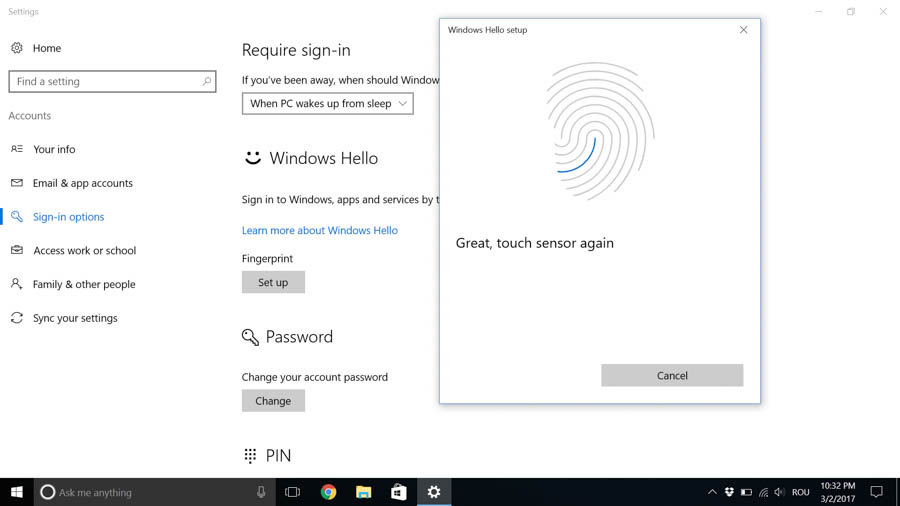The height and width of the screenshot is (506, 900).
Task: Click the Access work or school briefcase icon
Action: pyautogui.click(x=17, y=250)
